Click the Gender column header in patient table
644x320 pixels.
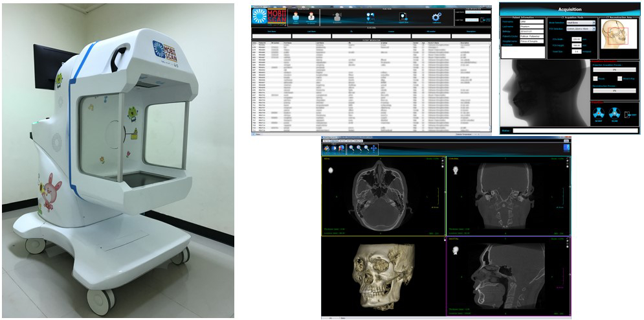[416, 43]
